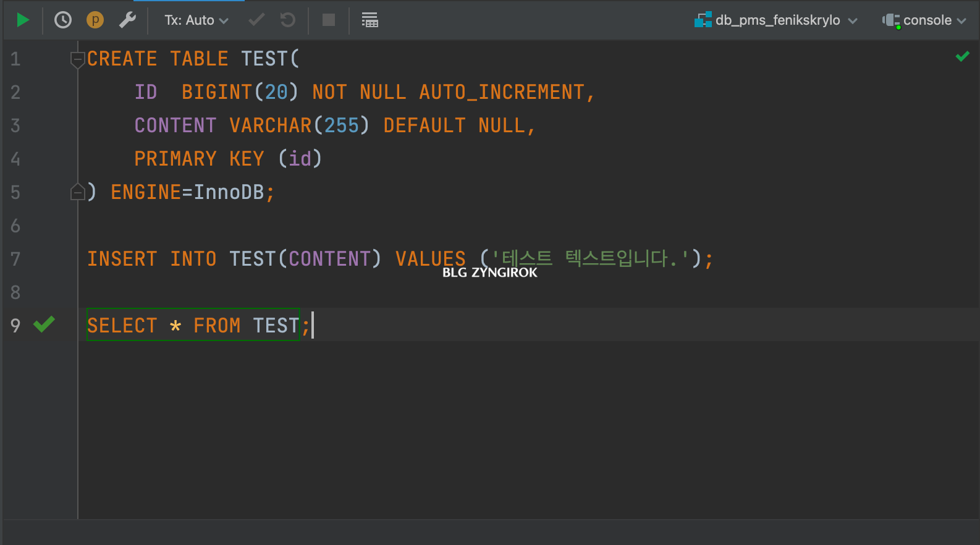
Task: Click BIGINT on line 2
Action: [x=217, y=93]
